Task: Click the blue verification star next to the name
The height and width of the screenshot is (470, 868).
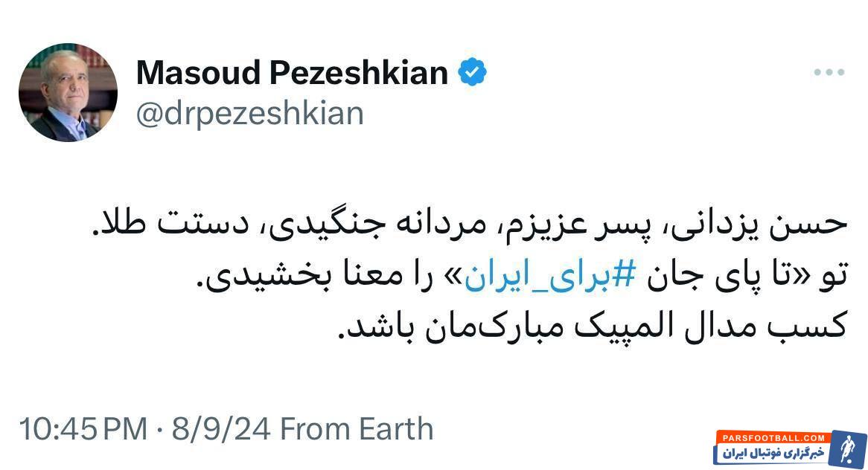Action: pos(472,71)
